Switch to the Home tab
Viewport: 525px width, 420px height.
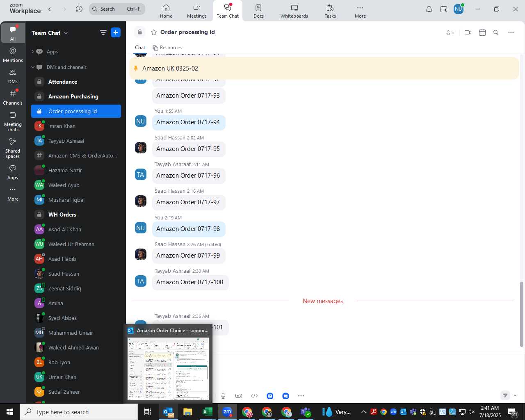point(166,11)
